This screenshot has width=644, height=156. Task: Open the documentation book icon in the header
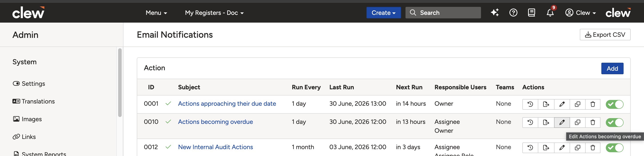tap(531, 12)
